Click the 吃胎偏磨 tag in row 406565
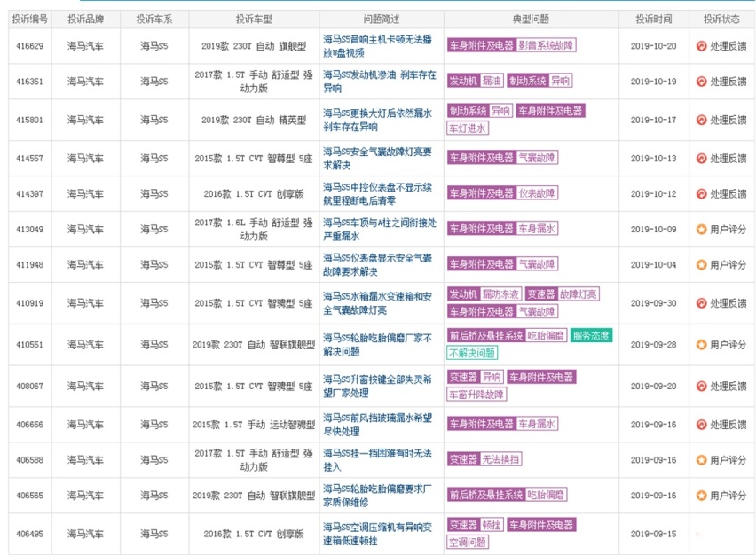The height and width of the screenshot is (555, 756). pos(546,495)
